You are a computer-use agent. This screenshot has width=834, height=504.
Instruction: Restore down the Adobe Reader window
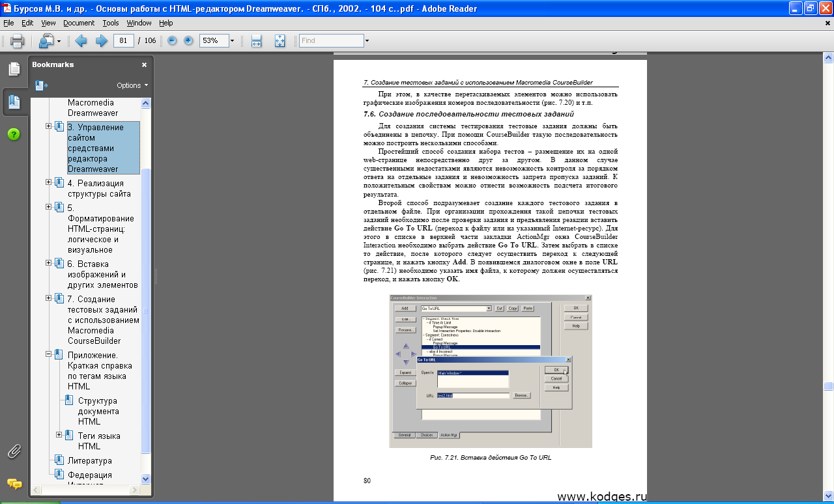(x=810, y=8)
